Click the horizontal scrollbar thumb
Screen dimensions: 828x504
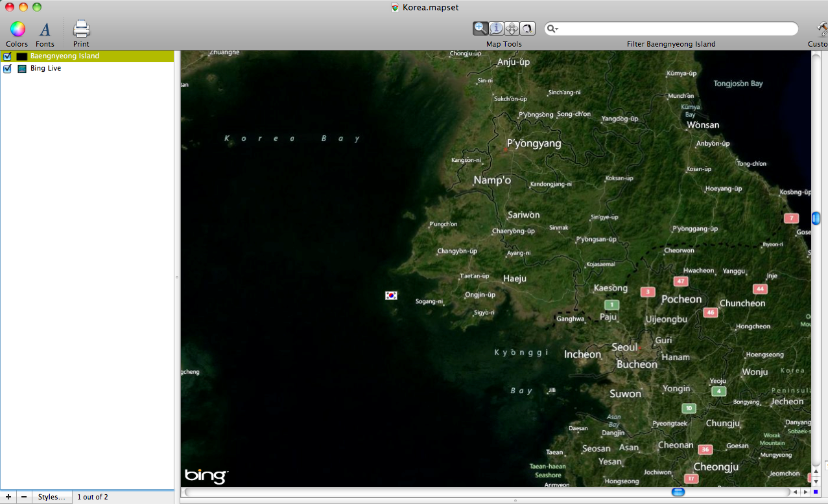(678, 492)
